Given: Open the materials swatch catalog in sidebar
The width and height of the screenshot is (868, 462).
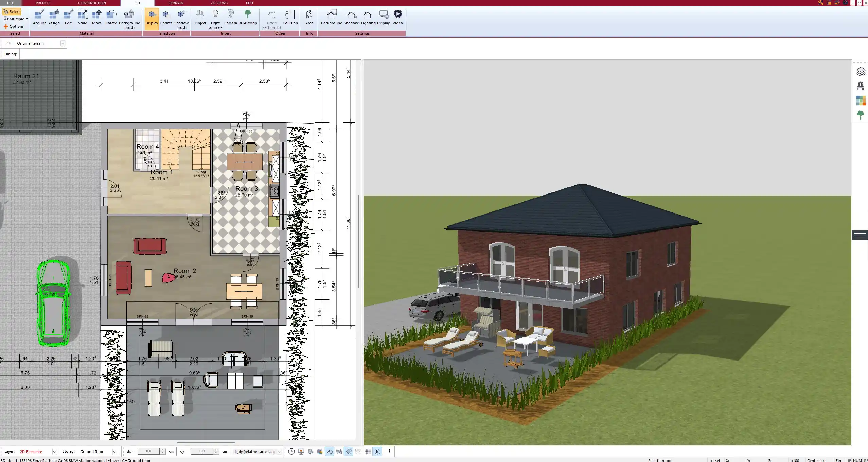Looking at the screenshot, I should (861, 100).
